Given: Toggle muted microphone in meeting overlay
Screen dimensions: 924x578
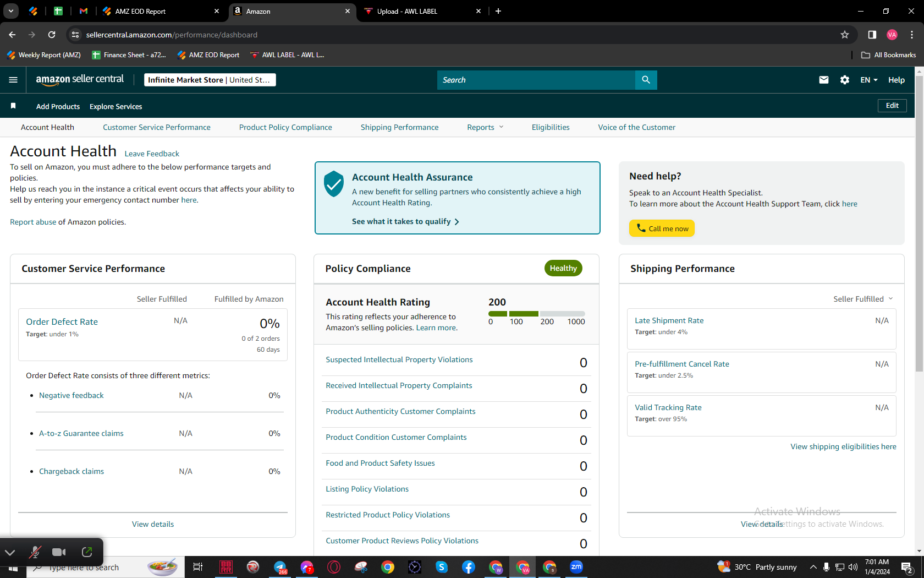Looking at the screenshot, I should (35, 552).
